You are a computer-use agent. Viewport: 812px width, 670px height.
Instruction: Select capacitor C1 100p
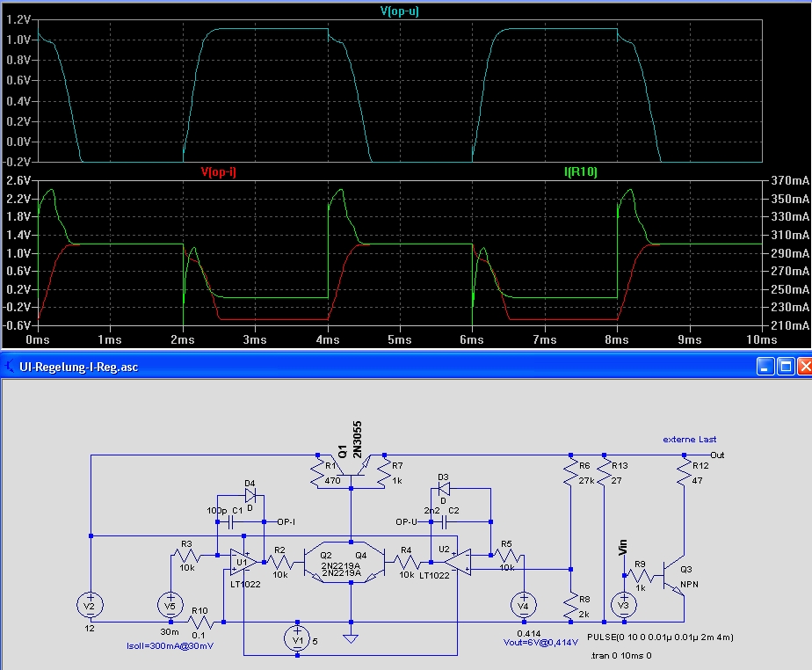[x=230, y=521]
